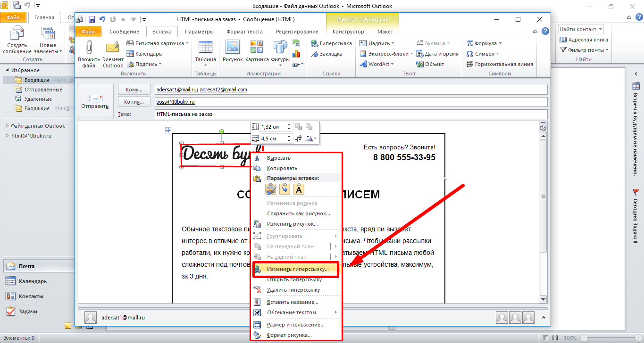Open the Equation (Формула) dropdown
644x343 pixels.
coord(484,43)
